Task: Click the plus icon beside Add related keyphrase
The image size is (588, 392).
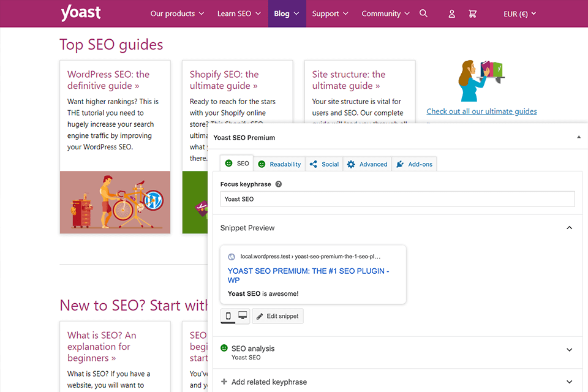Action: (x=224, y=382)
